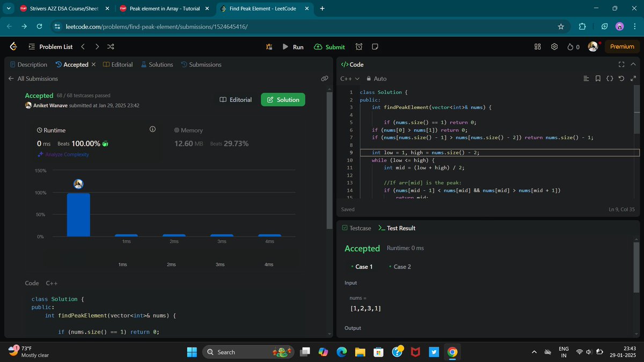
Task: Pick a random problem with shuffle icon
Action: [x=111, y=47]
